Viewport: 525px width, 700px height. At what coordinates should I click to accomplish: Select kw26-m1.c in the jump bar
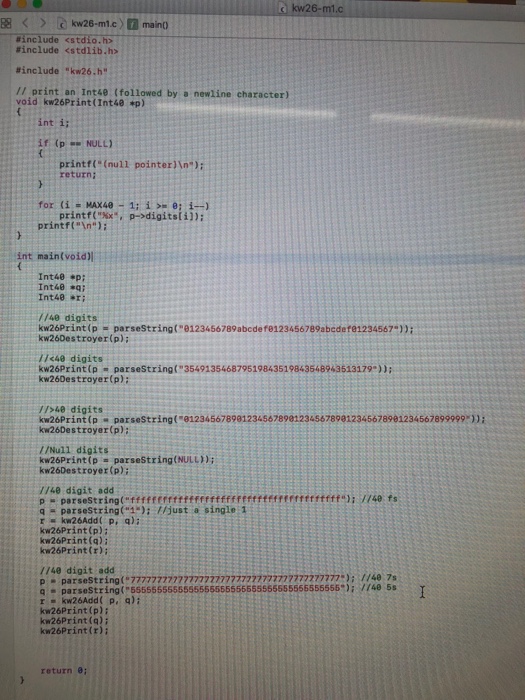pos(94,24)
